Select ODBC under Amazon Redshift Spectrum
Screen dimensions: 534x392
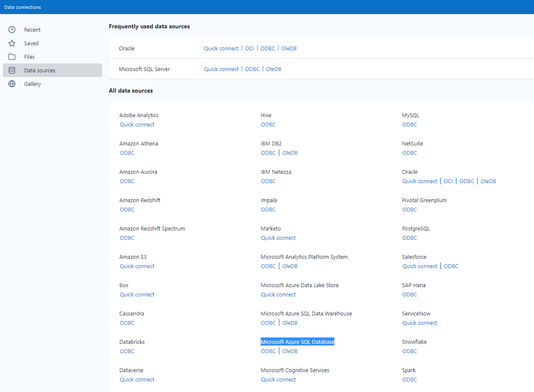pyautogui.click(x=127, y=238)
